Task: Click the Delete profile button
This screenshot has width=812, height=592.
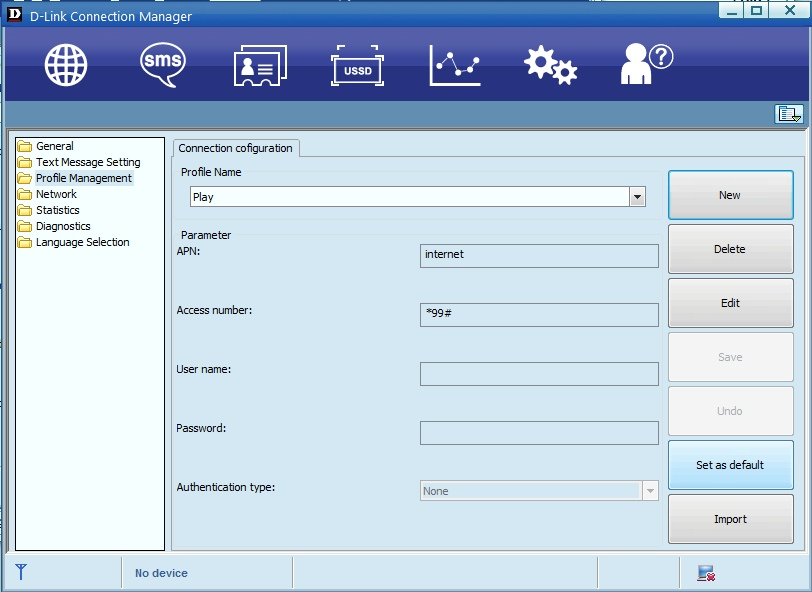Action: pyautogui.click(x=730, y=249)
